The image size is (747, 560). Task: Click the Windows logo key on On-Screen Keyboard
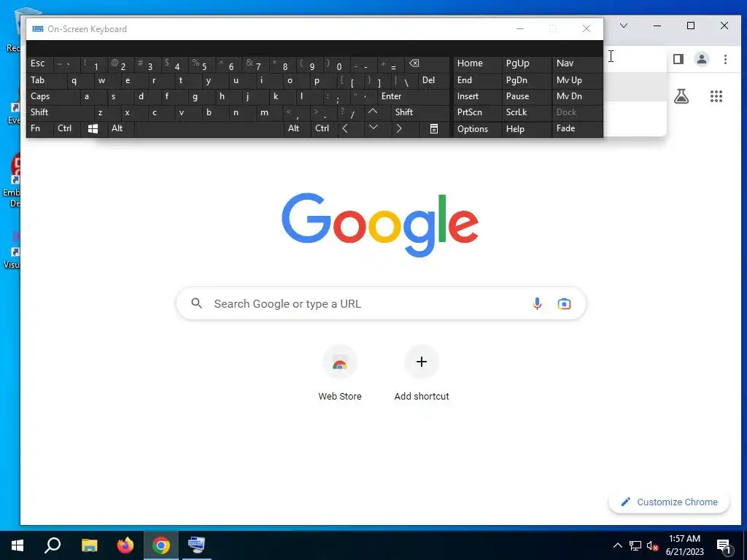click(93, 128)
